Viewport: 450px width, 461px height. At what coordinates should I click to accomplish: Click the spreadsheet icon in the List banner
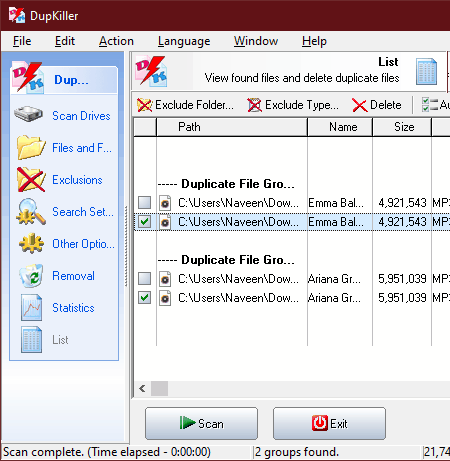click(426, 71)
